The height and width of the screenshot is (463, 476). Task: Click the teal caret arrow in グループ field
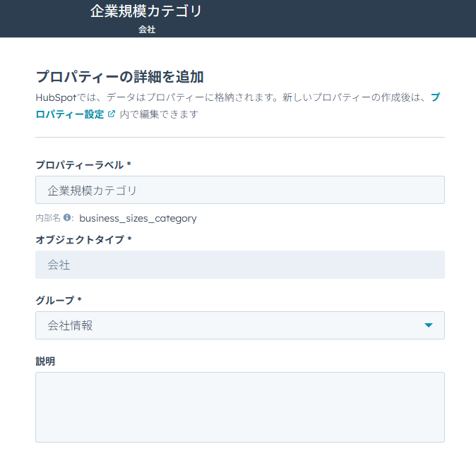(x=428, y=325)
